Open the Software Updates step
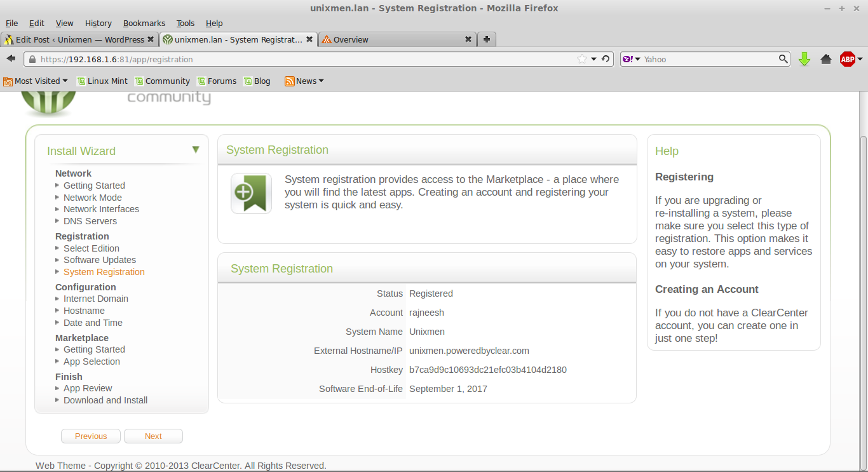The image size is (868, 472). pyautogui.click(x=100, y=260)
